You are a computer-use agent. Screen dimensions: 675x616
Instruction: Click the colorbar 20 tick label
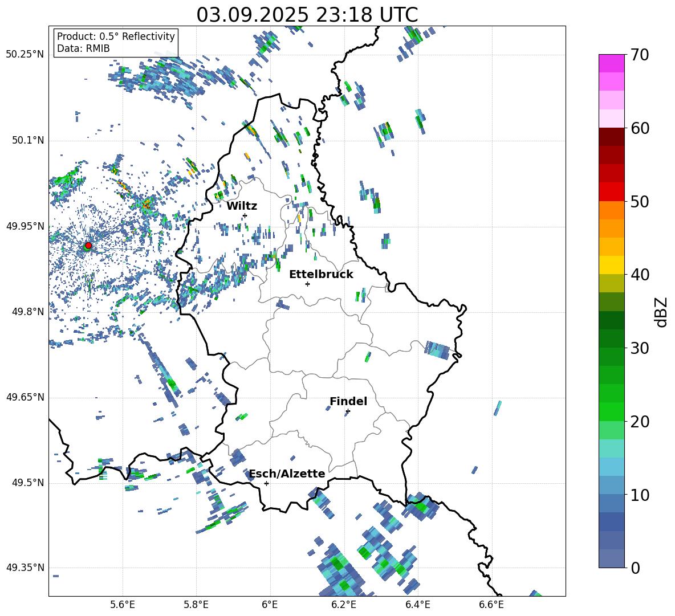coord(640,422)
